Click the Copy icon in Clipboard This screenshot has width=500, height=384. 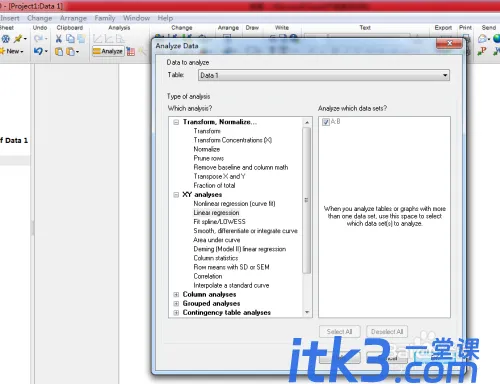click(x=70, y=39)
